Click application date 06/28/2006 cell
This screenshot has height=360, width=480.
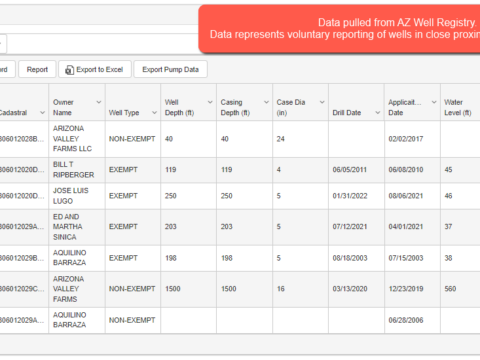(412, 320)
